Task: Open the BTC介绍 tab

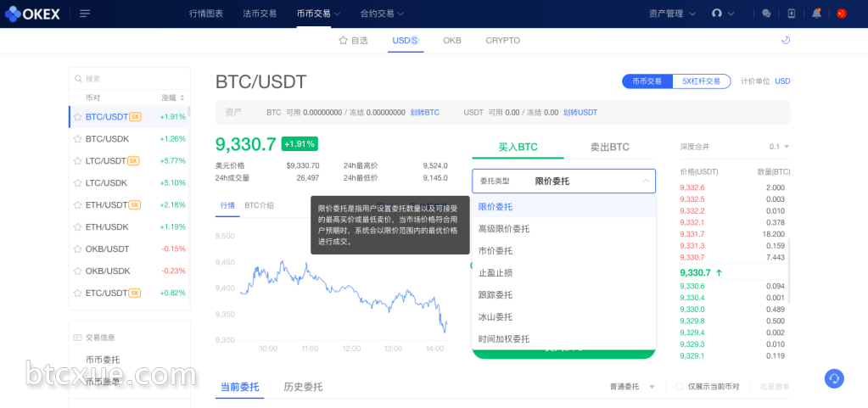Action: coord(259,205)
